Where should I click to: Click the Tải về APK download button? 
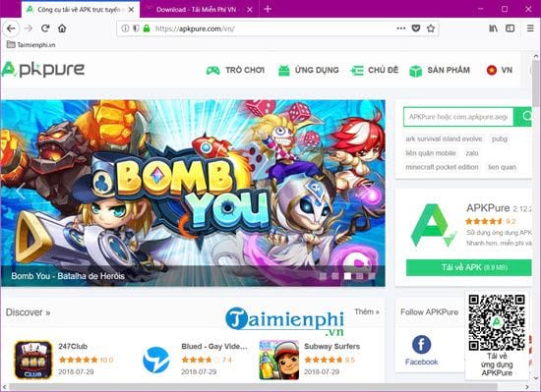[x=469, y=267]
